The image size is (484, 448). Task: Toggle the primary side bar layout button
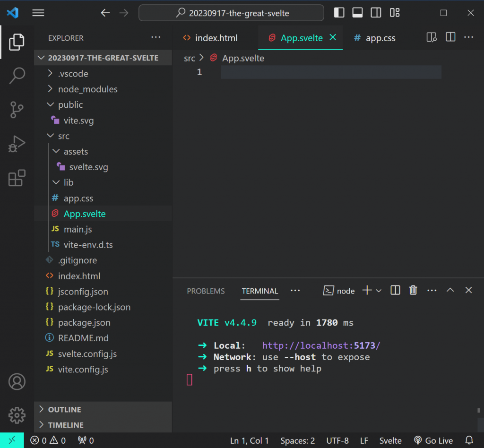[339, 13]
